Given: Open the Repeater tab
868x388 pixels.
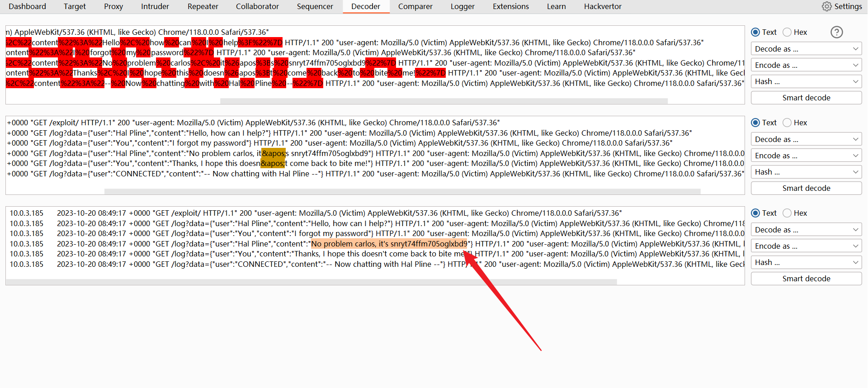Looking at the screenshot, I should pos(203,6).
